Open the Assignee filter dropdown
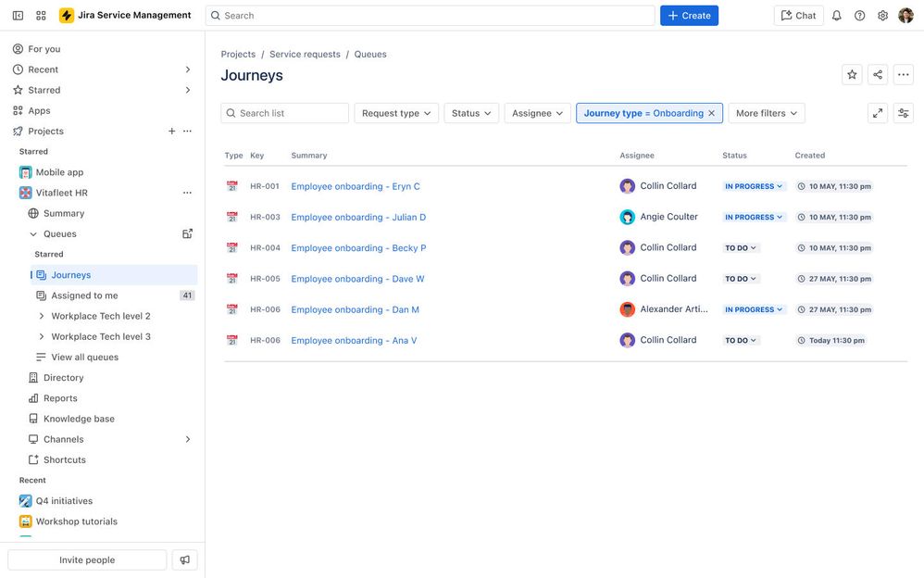Viewport: 924px width, 578px height. pyautogui.click(x=537, y=113)
